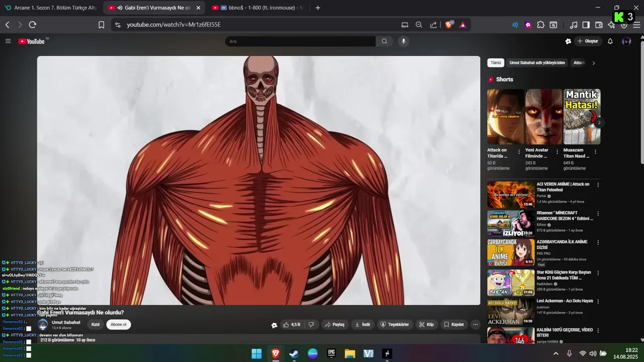Select the Attack filter chip
The image size is (644, 362).
[x=579, y=63]
